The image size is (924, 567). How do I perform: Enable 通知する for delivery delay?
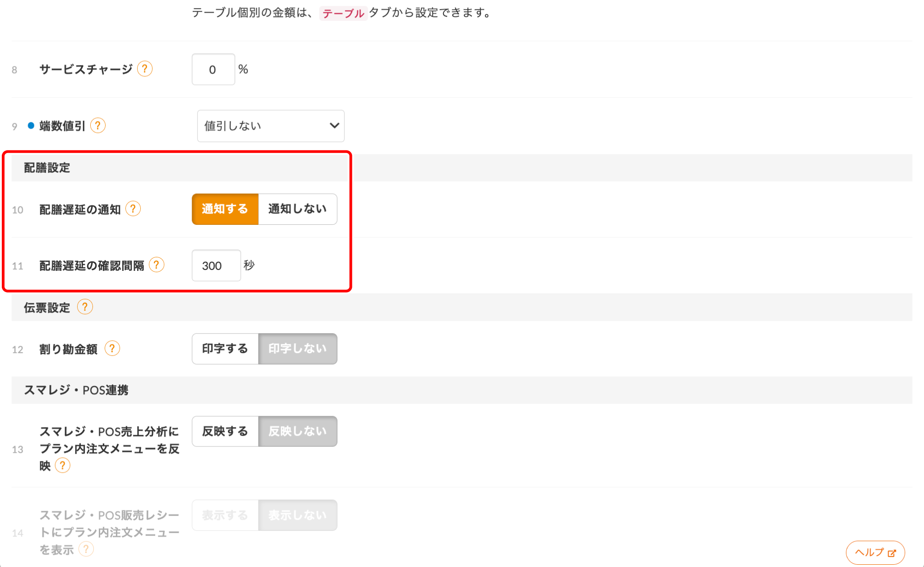(225, 209)
